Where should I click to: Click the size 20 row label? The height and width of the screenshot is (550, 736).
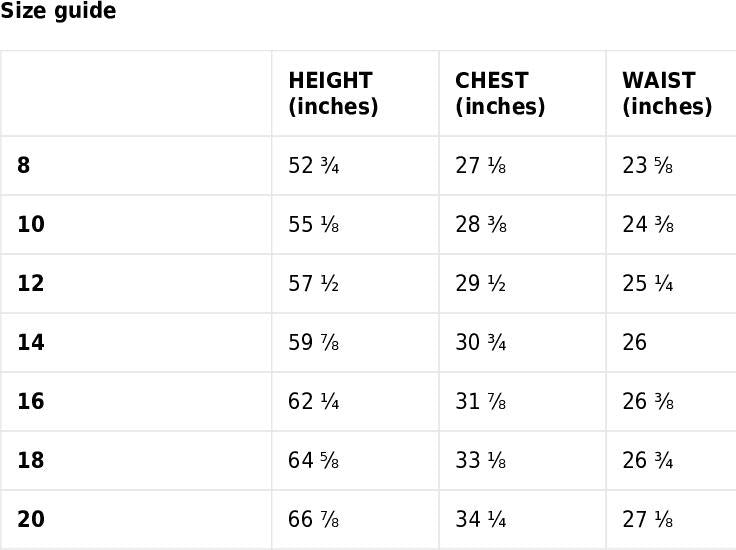click(x=31, y=520)
